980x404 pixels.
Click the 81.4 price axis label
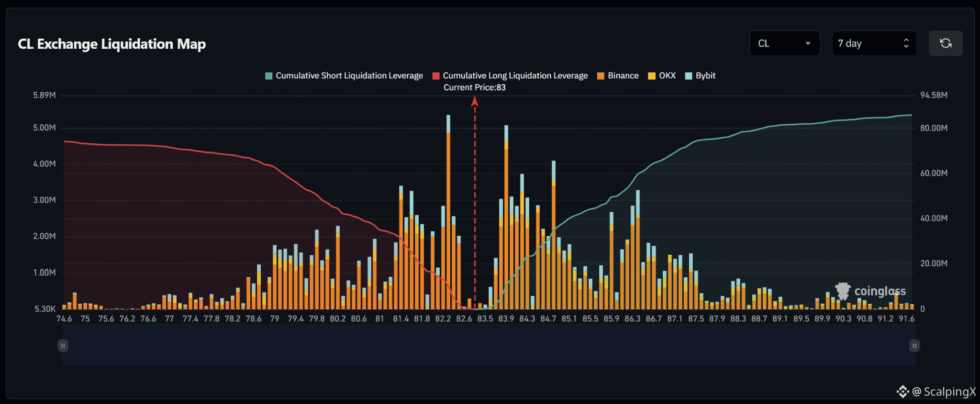[401, 319]
